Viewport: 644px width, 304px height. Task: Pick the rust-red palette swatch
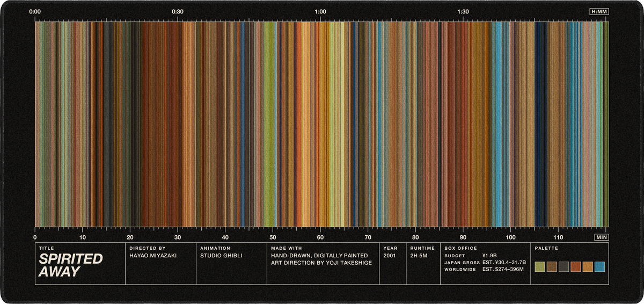pyautogui.click(x=576, y=267)
